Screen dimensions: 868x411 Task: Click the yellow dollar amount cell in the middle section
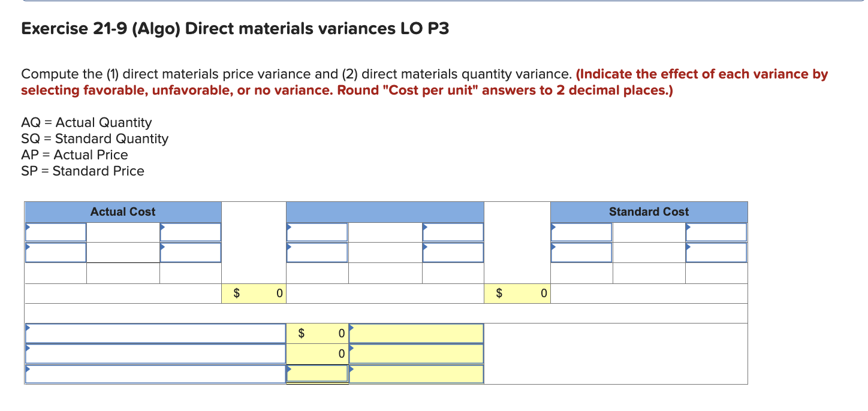click(x=517, y=293)
